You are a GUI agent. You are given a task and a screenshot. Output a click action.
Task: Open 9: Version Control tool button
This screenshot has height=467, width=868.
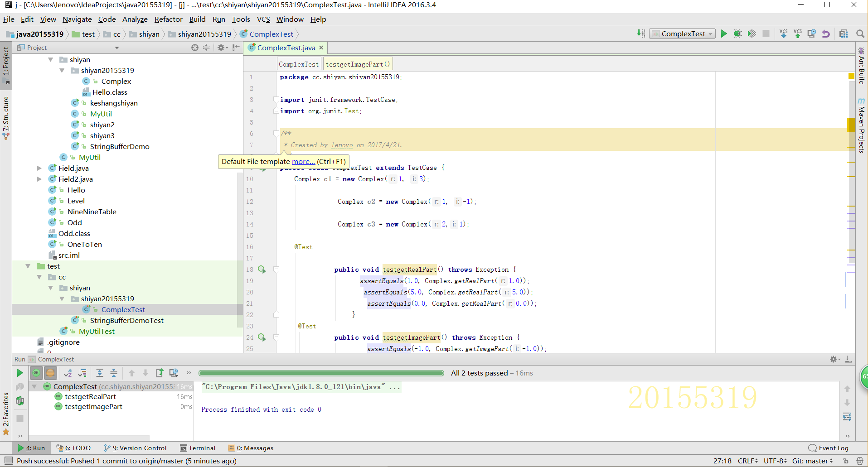click(x=136, y=448)
